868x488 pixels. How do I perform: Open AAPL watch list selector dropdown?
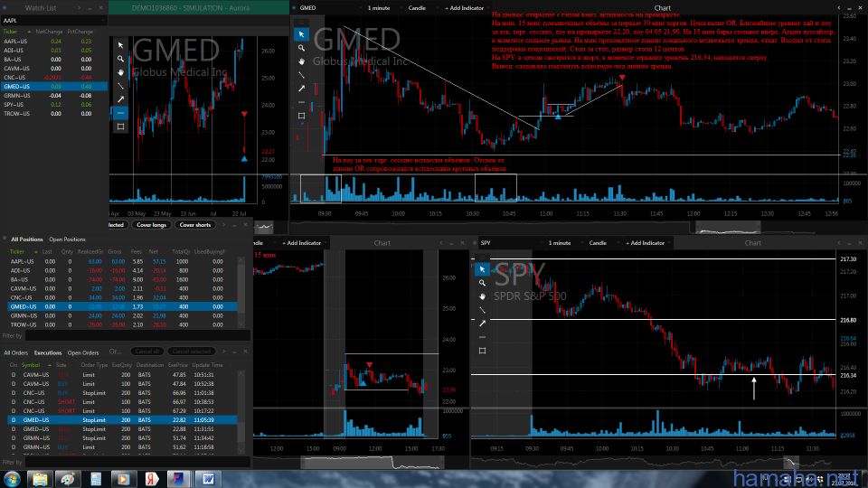pyautogui.click(x=53, y=21)
